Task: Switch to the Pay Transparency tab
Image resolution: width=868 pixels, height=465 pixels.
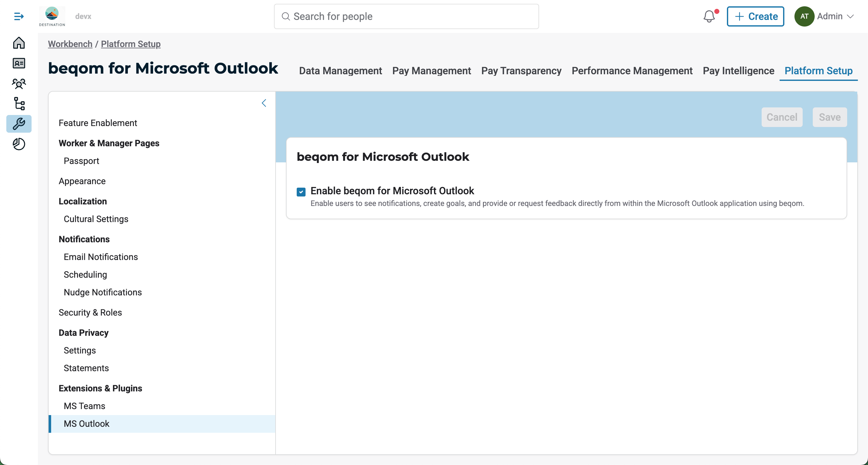Action: [x=521, y=70]
